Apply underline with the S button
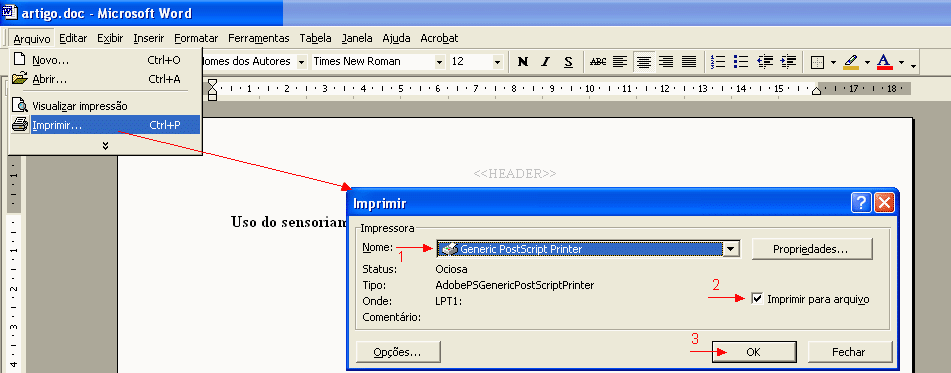 point(568,61)
